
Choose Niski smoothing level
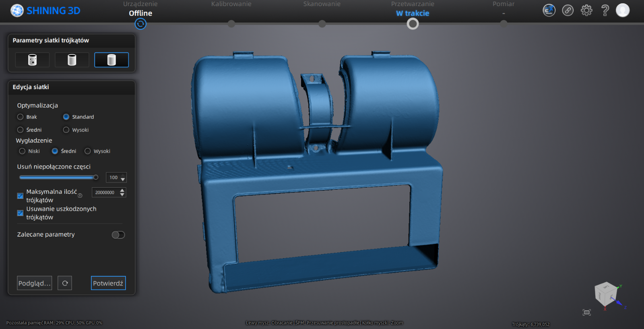click(x=23, y=151)
